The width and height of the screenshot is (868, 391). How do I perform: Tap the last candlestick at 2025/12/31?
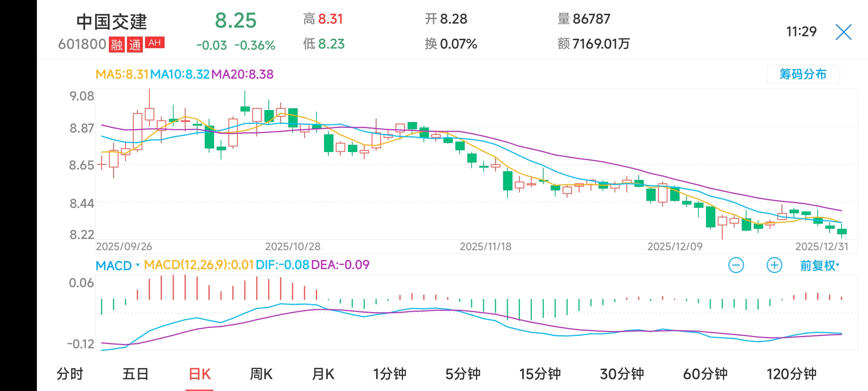(x=842, y=231)
